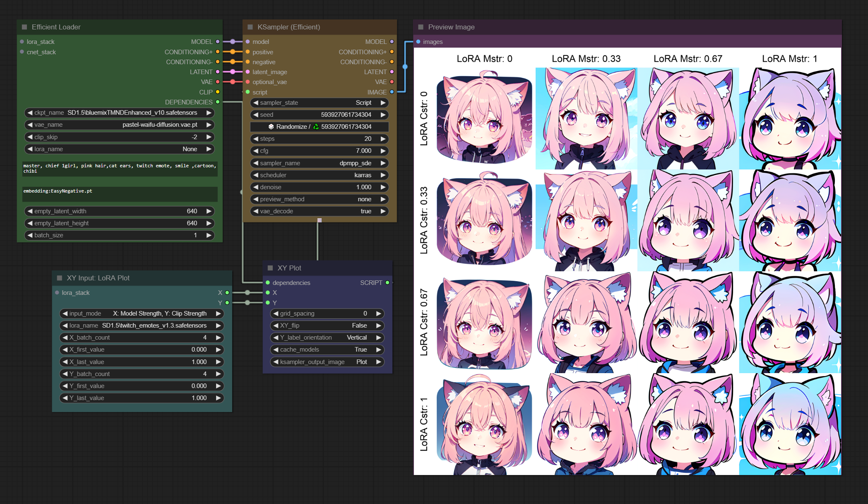
Task: Click the Randomize seed dice button
Action: point(271,127)
